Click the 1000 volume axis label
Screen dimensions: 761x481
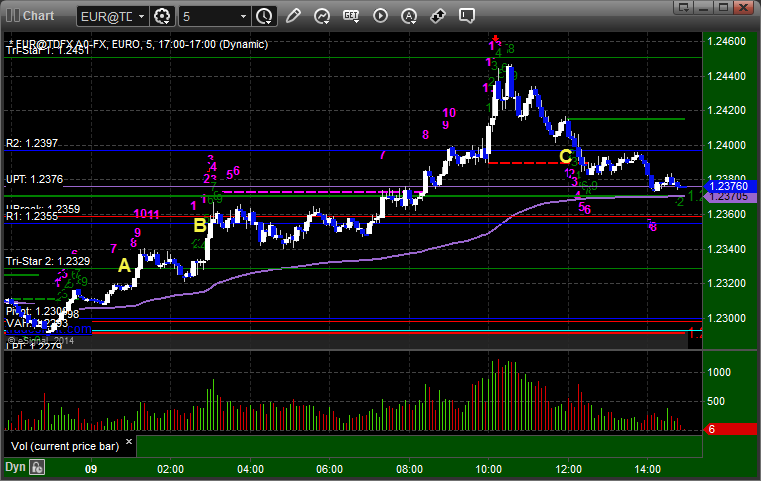click(x=719, y=372)
